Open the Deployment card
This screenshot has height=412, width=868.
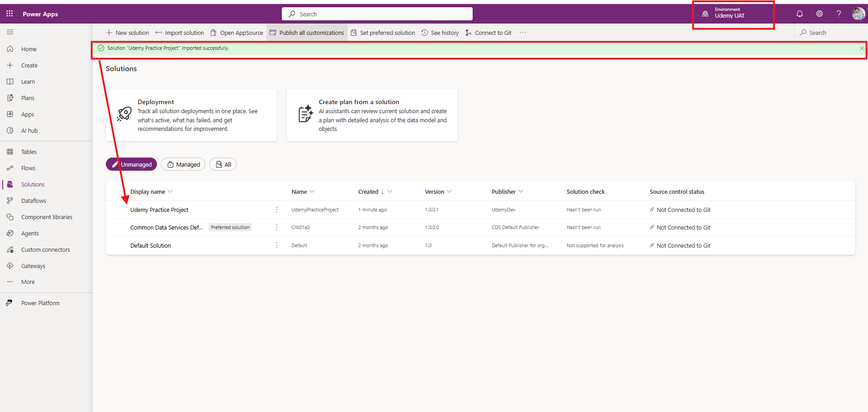click(191, 115)
